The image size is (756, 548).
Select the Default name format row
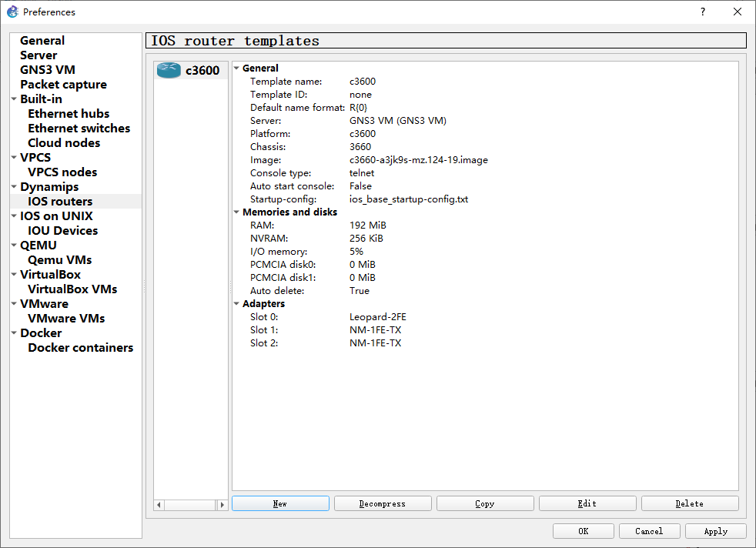click(485, 108)
